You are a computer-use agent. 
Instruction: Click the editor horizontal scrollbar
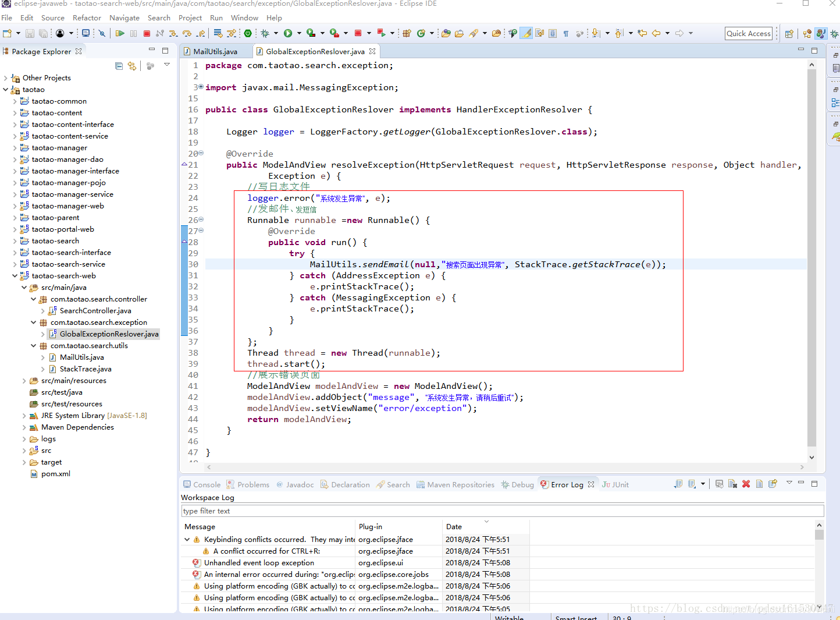point(505,467)
